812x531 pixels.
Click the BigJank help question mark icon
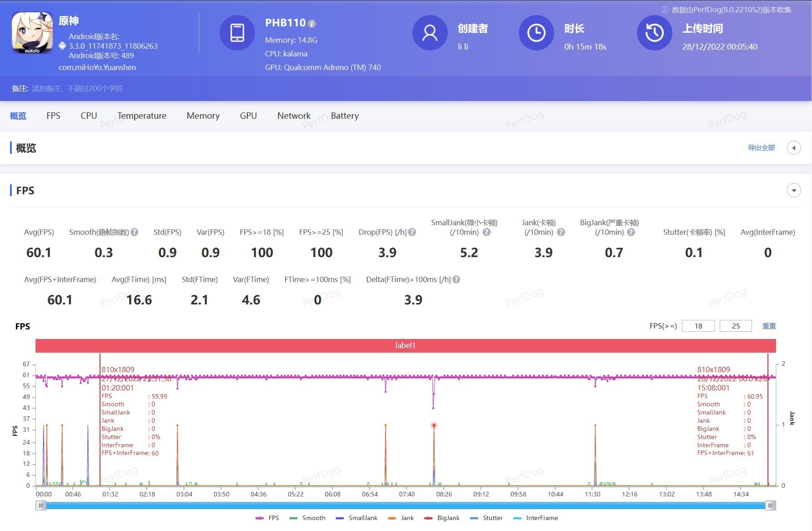point(631,232)
